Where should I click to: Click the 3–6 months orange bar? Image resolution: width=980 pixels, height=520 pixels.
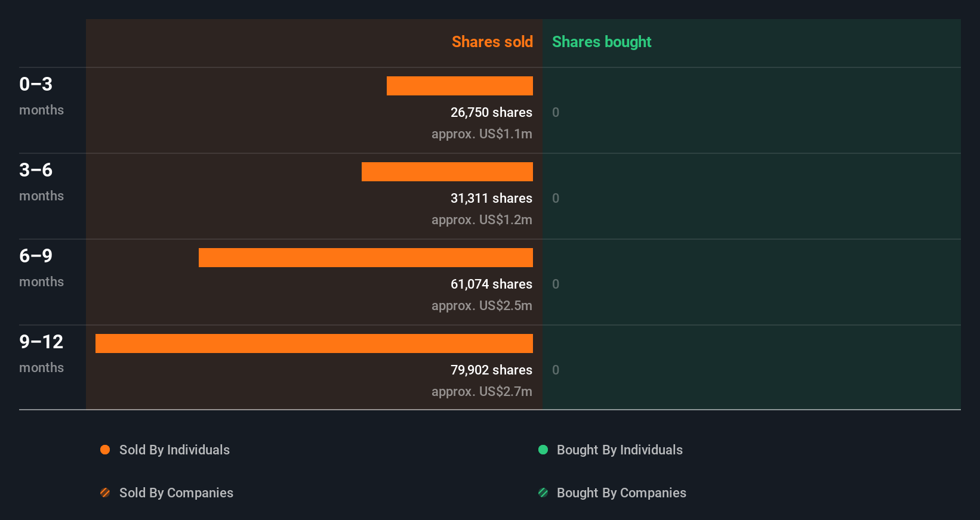[447, 172]
